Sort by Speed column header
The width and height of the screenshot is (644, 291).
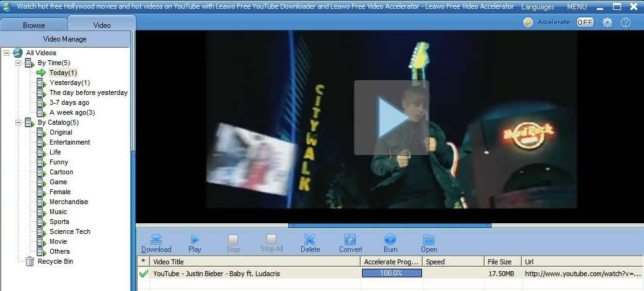454,261
